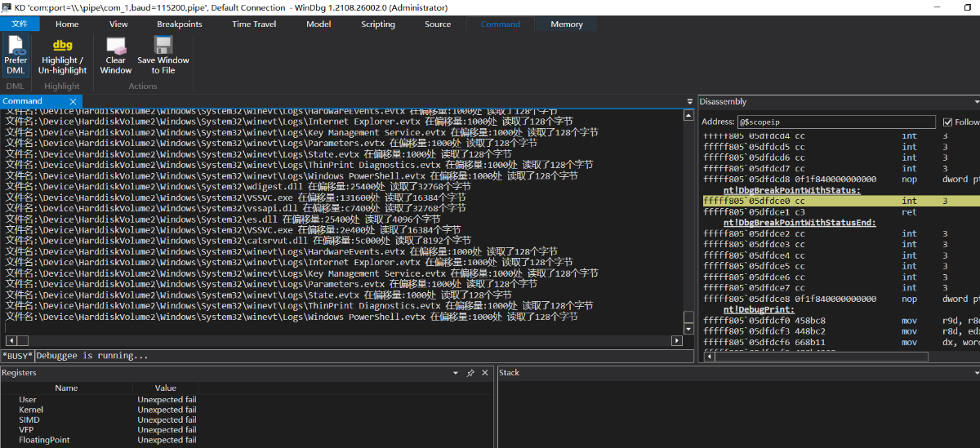
Task: Click the Command window title tab
Action: point(39,101)
